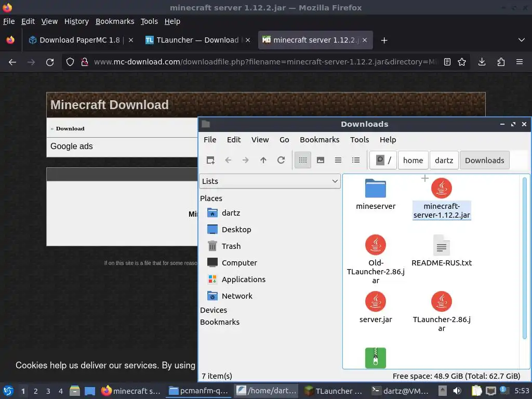The width and height of the screenshot is (532, 399).
Task: Go up to parent folder arrow
Action: tap(263, 160)
